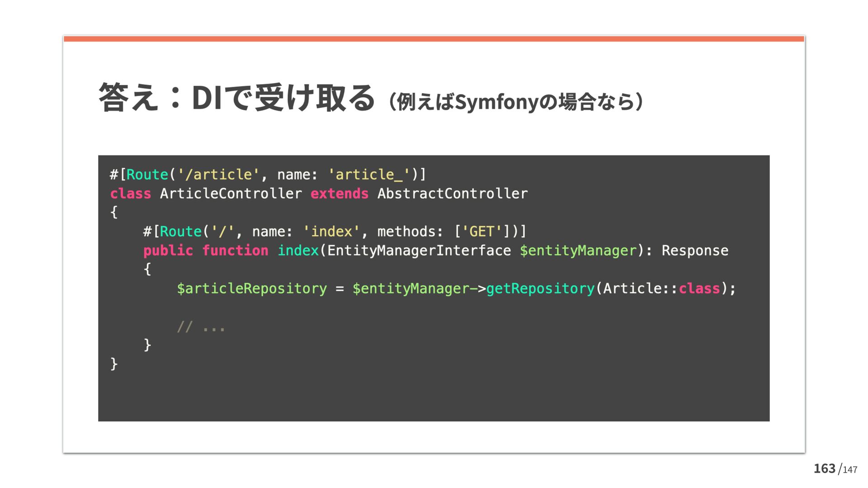Click the 'extends' keyword in the code
The image size is (868, 488).
click(x=339, y=193)
